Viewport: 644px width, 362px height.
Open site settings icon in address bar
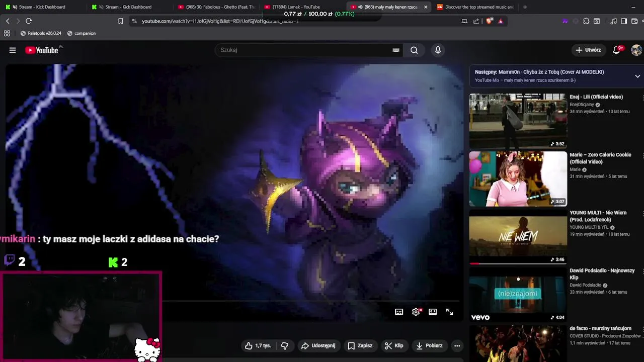coord(134,21)
